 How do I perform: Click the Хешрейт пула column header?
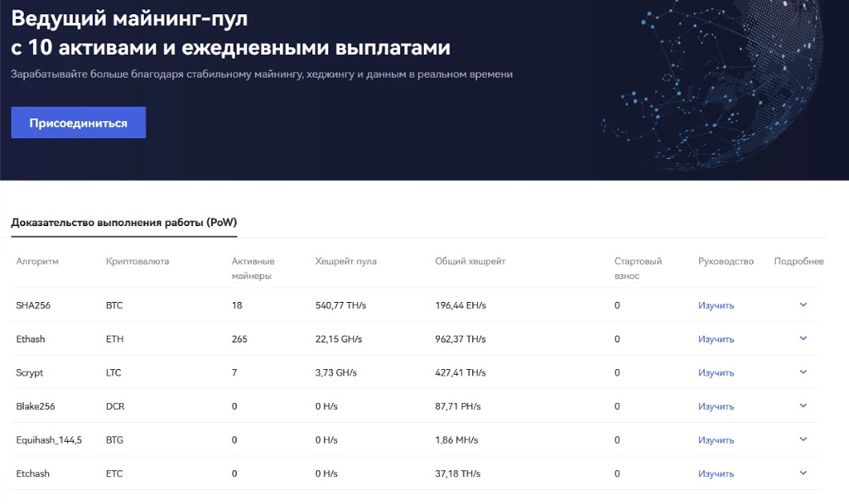pos(345,262)
